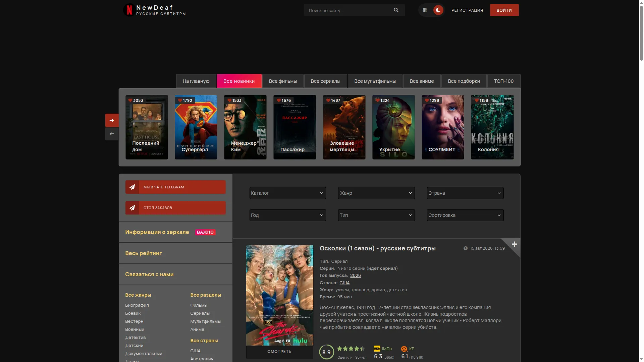The width and height of the screenshot is (644, 362).
Task: Click the plus bookmark icon on Осколки
Action: click(514, 244)
